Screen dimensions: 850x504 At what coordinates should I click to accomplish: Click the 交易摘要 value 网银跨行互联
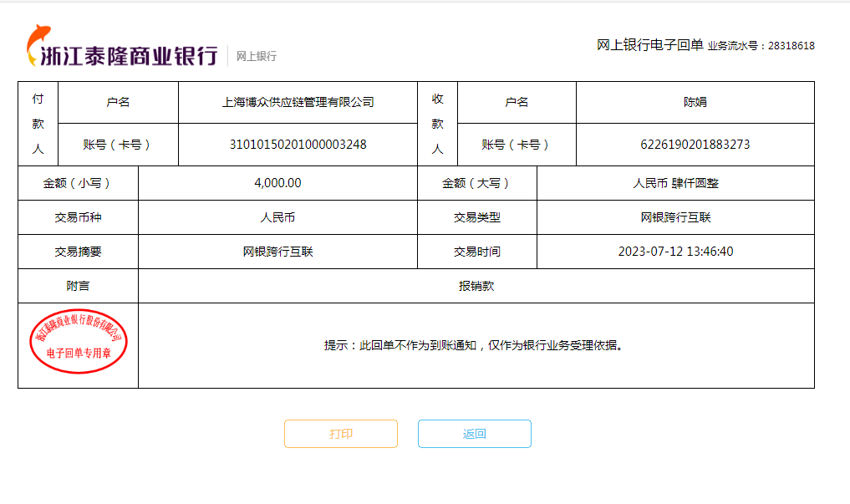[x=277, y=252]
